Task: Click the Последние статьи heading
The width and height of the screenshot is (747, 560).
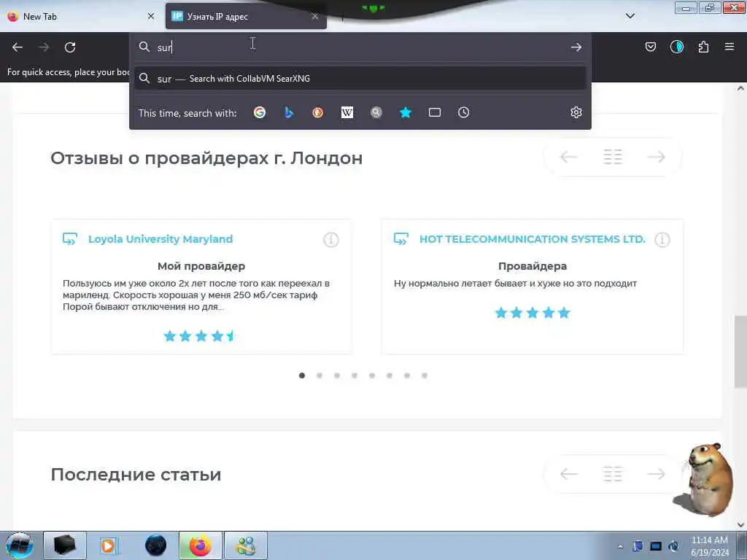Action: tap(136, 475)
